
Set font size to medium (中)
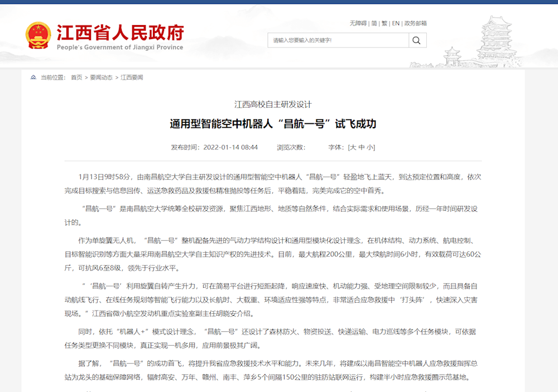pyautogui.click(x=362, y=147)
